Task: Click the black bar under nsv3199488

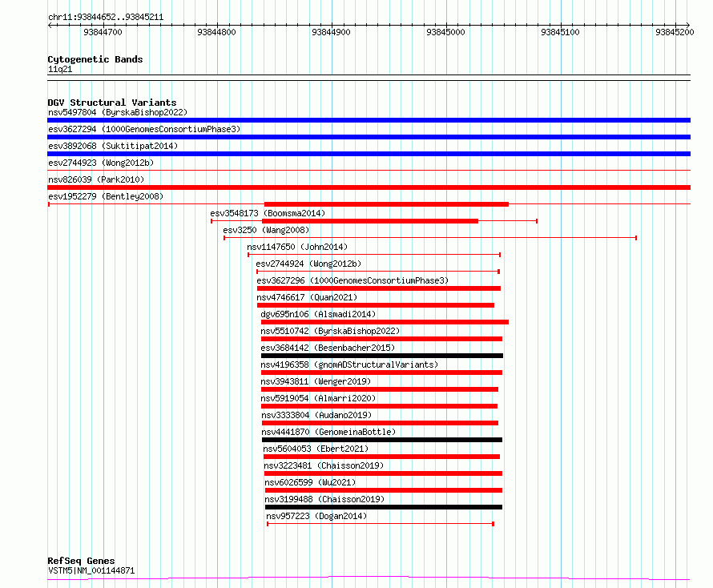Action: [384, 507]
